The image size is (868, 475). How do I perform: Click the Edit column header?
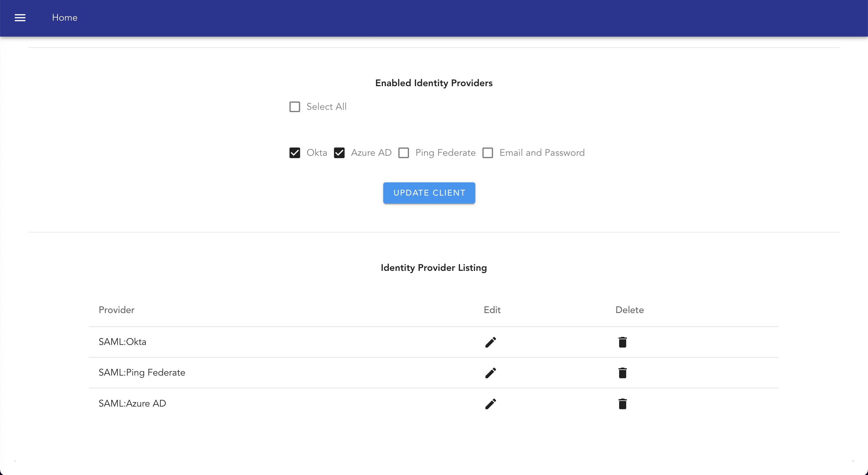point(492,310)
